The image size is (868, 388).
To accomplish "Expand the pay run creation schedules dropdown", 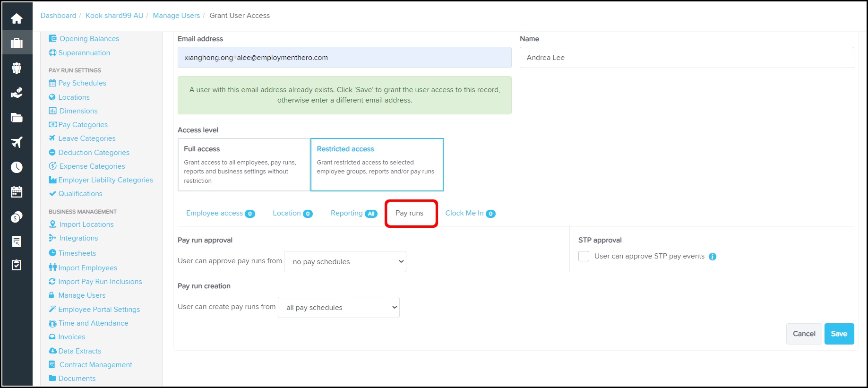I will (339, 308).
